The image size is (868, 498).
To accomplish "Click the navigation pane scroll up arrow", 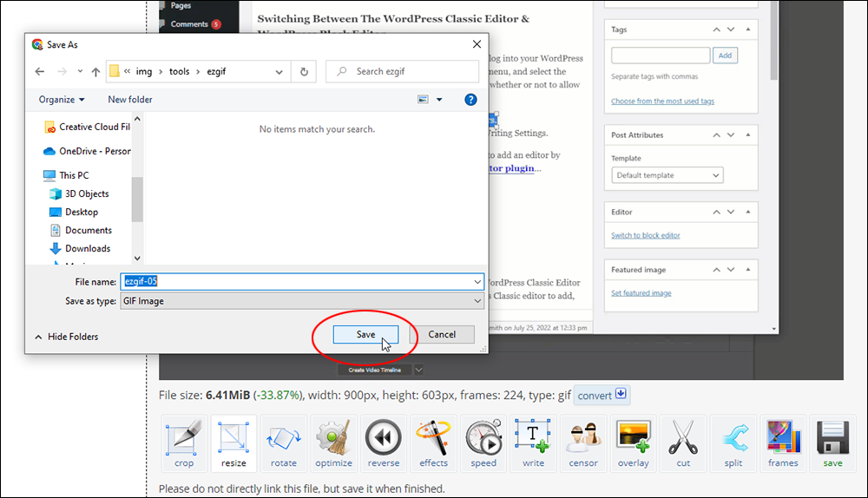I will point(137,118).
